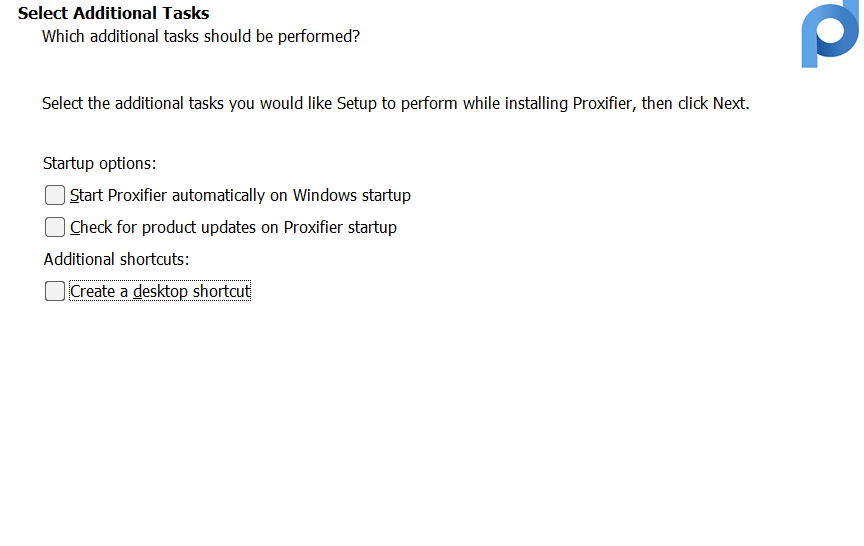864x546 pixels.
Task: Enable Start Proxifier automatically on Windows startup
Action: 55,195
